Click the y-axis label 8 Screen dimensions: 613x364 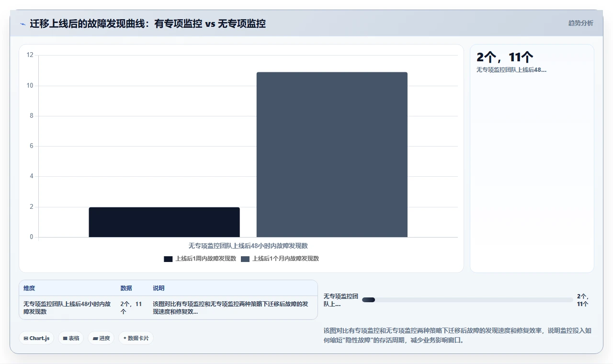(x=32, y=116)
